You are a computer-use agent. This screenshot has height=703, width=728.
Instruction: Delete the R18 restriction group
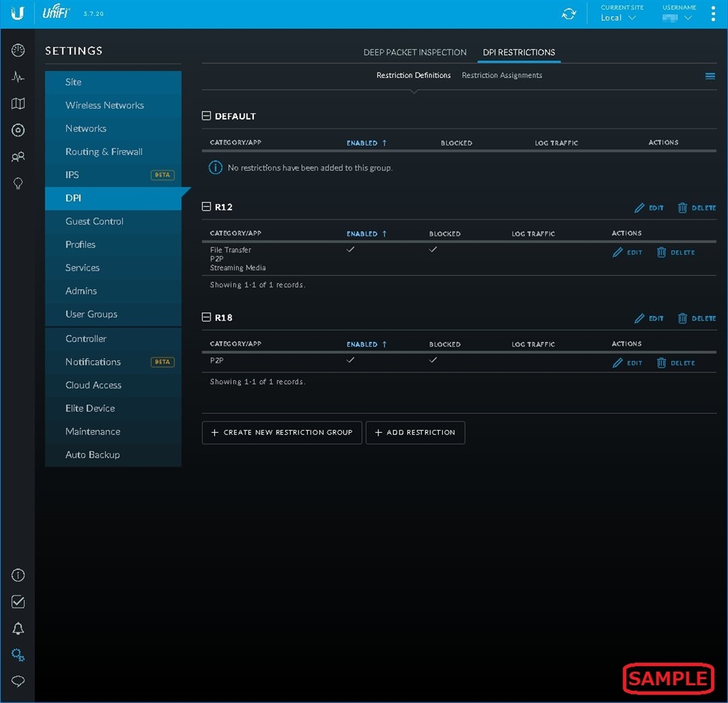697,318
